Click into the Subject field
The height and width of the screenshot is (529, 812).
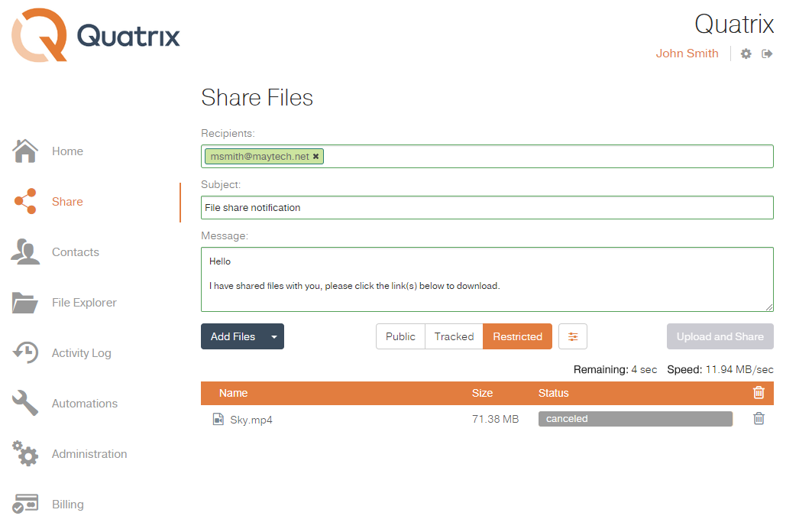click(487, 207)
